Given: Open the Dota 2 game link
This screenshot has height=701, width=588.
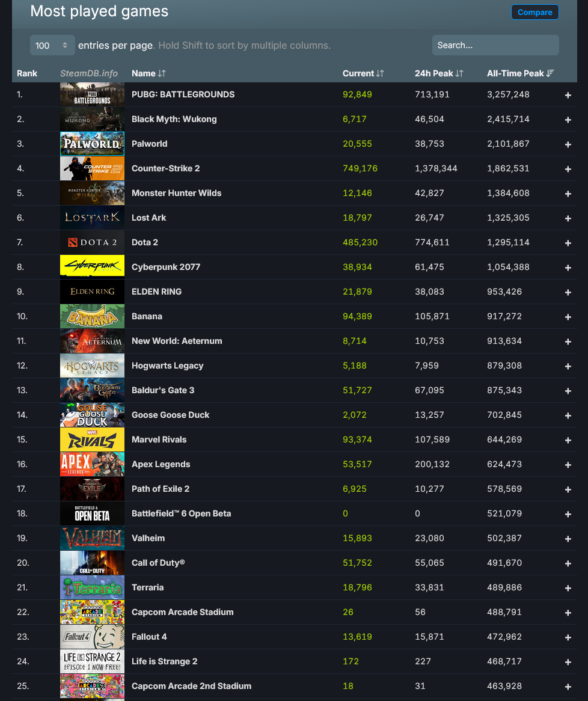Looking at the screenshot, I should point(144,242).
